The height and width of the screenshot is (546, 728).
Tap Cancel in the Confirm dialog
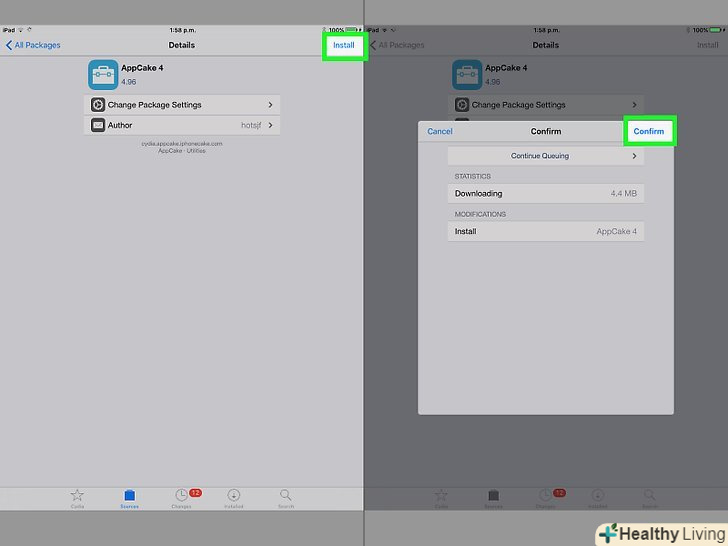[440, 131]
